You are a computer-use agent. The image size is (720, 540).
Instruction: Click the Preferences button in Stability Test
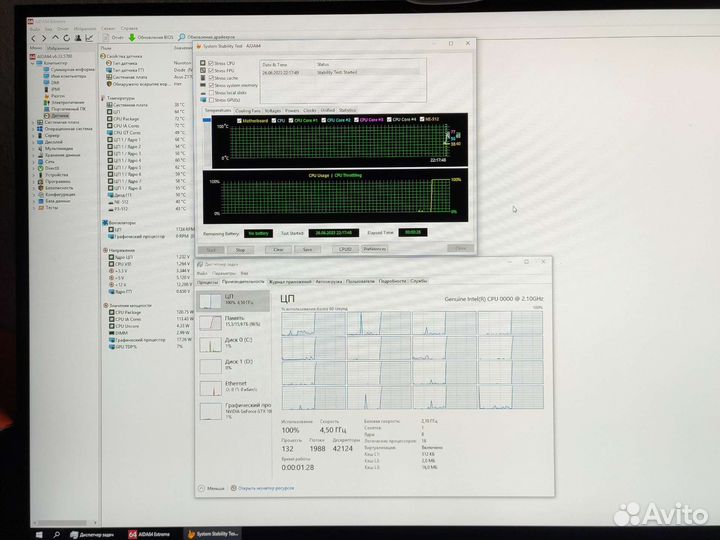pyautogui.click(x=374, y=249)
